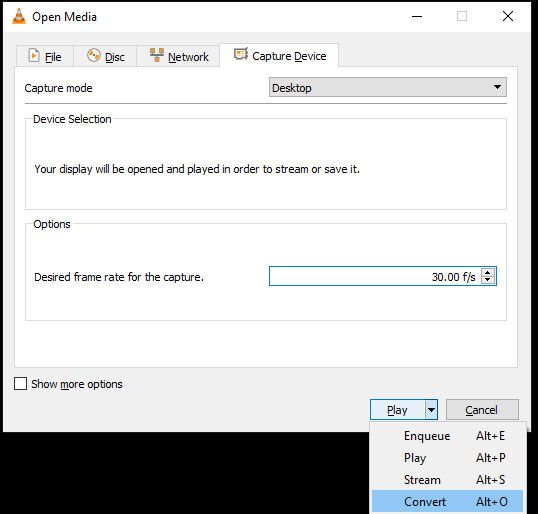This screenshot has width=538, height=514.
Task: Decrease frame rate with down arrow
Action: [x=488, y=280]
